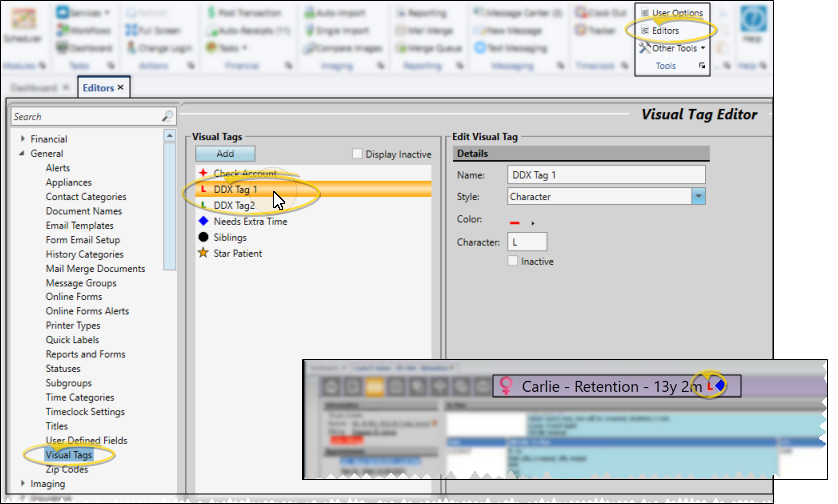Enable the Display Inactive checkbox
This screenshot has width=838, height=504.
coord(358,154)
